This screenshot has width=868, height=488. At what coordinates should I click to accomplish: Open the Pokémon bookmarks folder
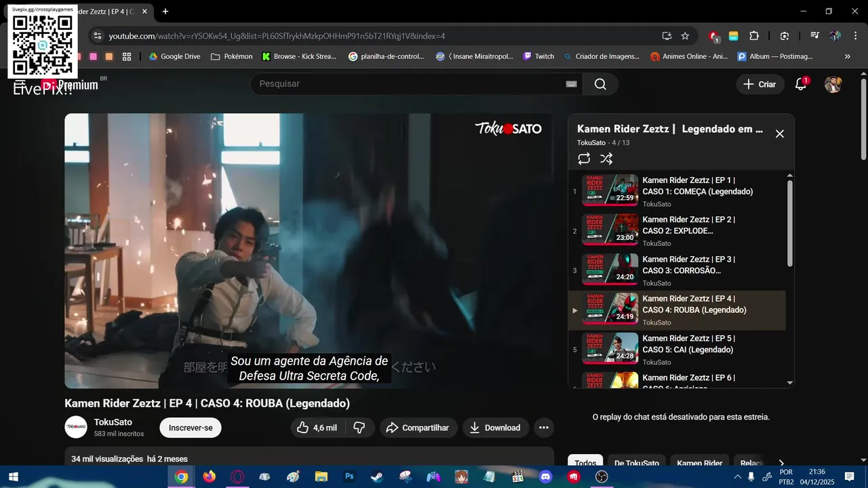coord(231,56)
